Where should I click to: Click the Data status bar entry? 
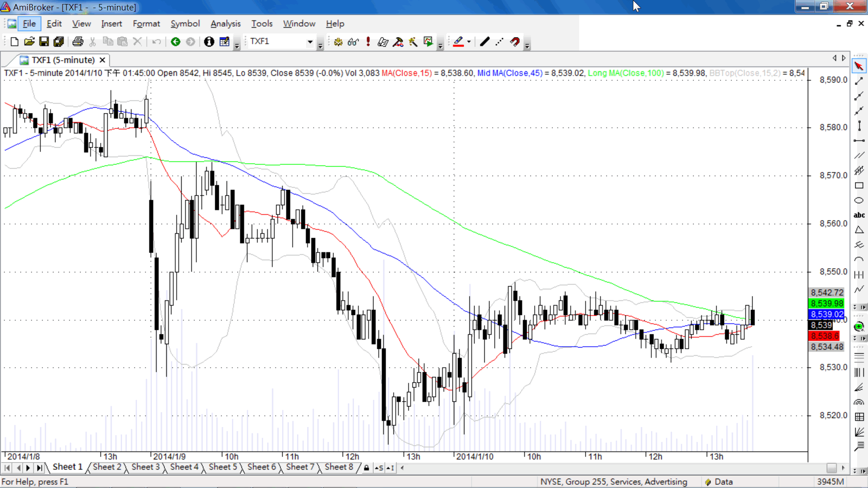(719, 482)
